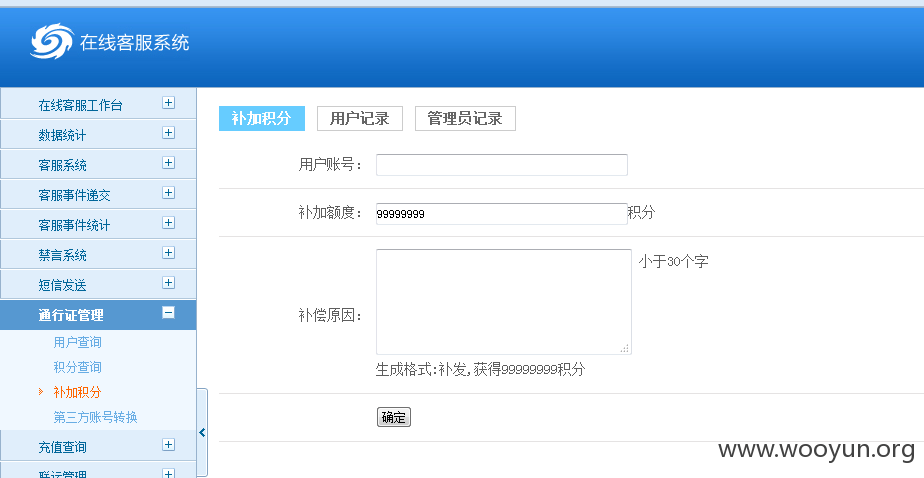924x478 pixels.
Task: Click the 在线客服系统 title text
Action: click(135, 42)
